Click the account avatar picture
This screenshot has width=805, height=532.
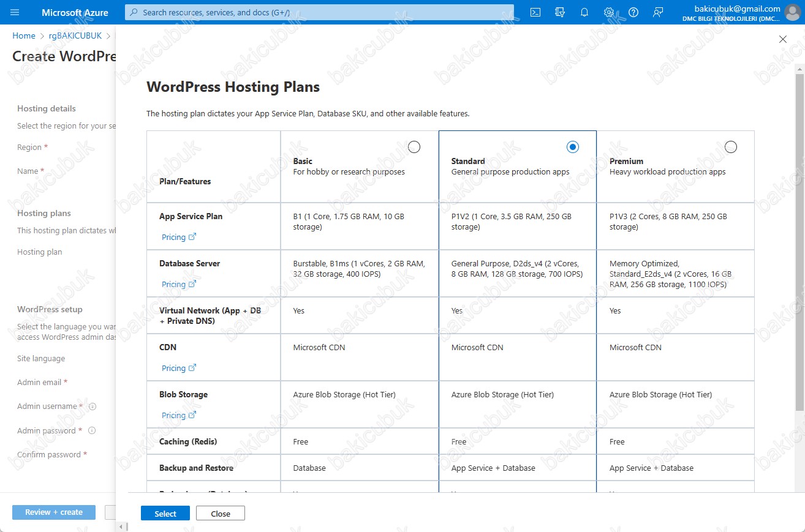(x=793, y=12)
